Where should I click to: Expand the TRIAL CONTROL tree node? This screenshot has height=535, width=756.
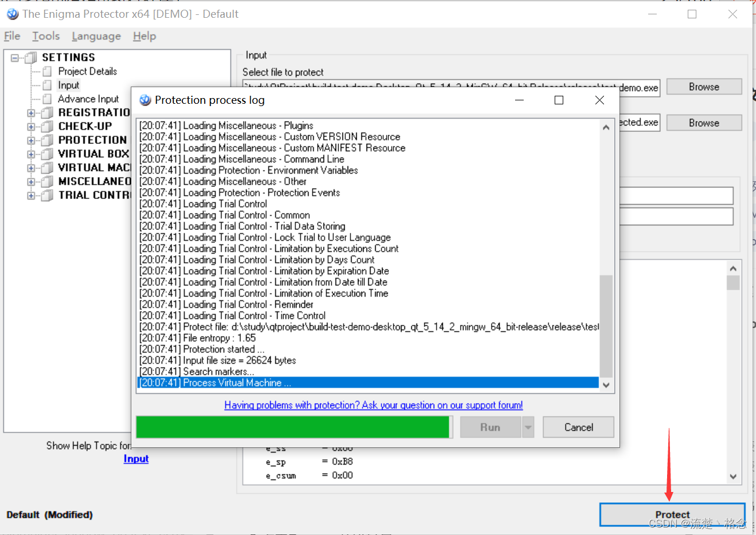[x=31, y=196]
